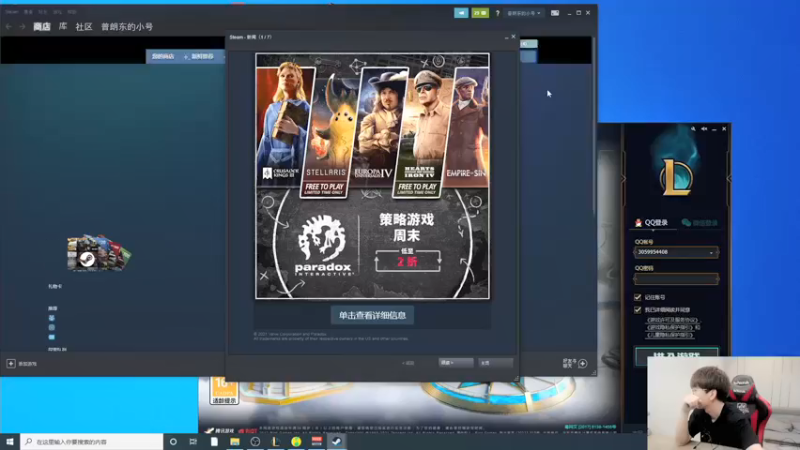Open 商店 store tab in Steam

[42, 27]
